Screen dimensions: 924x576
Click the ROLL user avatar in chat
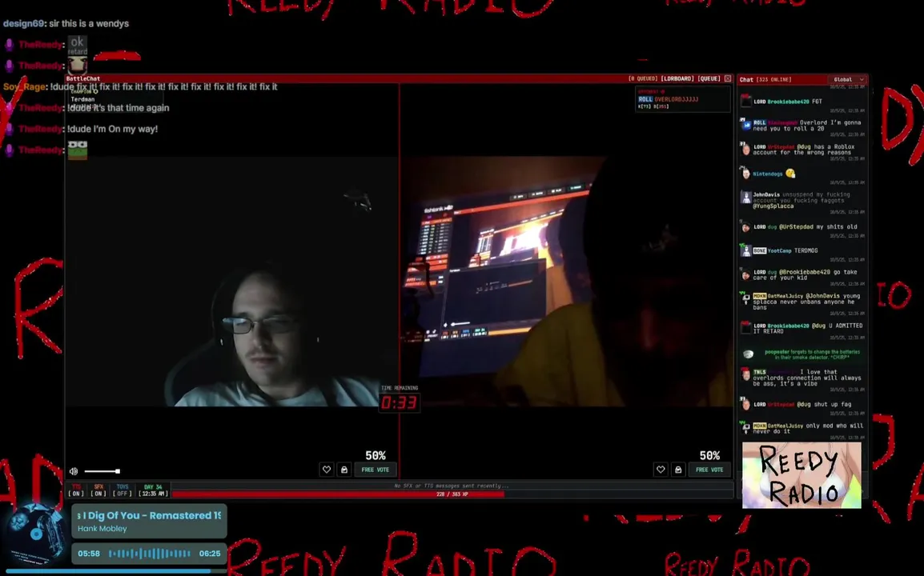746,126
